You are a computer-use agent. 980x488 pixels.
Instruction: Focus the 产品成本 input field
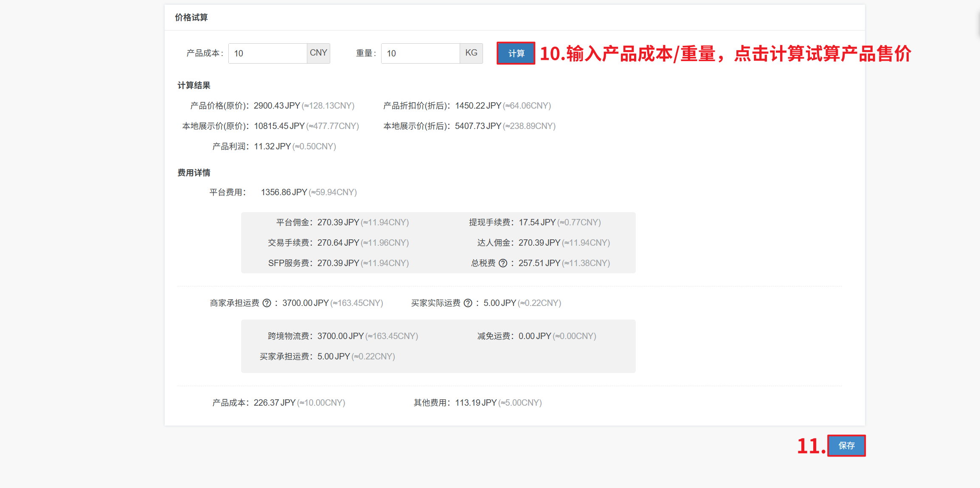point(267,53)
